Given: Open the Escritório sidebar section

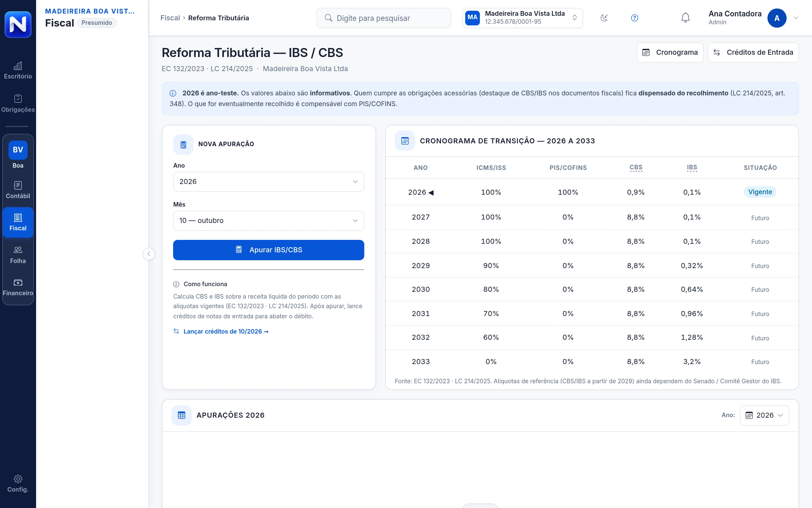Looking at the screenshot, I should 18,71.
